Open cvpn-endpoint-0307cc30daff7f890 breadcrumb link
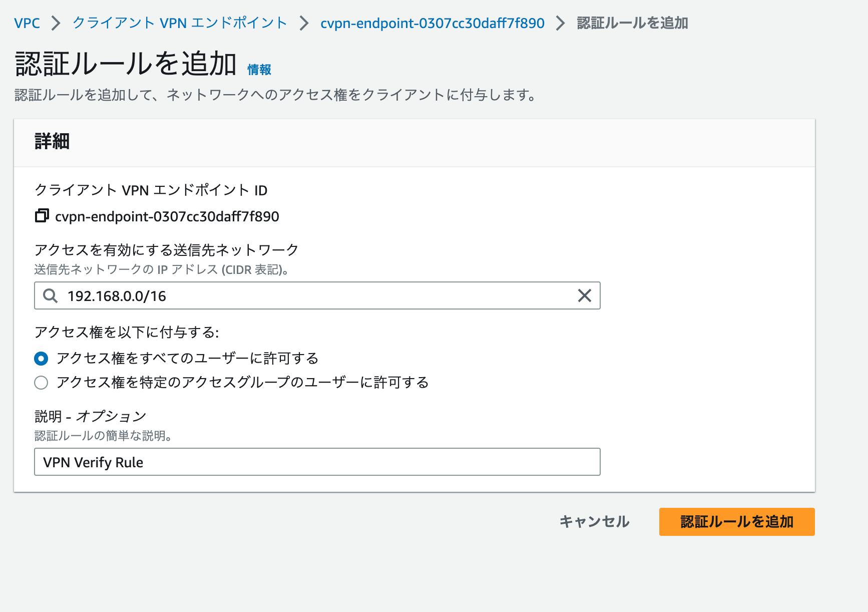The image size is (868, 612). (433, 23)
